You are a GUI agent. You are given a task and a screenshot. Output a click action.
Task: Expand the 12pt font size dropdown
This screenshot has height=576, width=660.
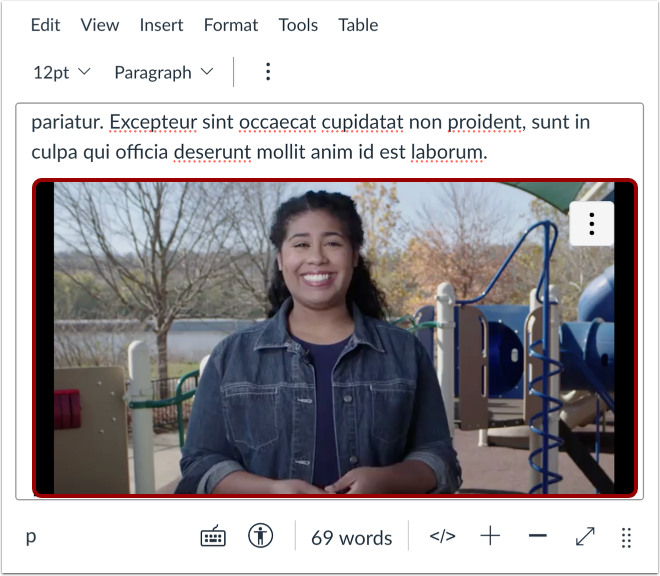click(61, 72)
